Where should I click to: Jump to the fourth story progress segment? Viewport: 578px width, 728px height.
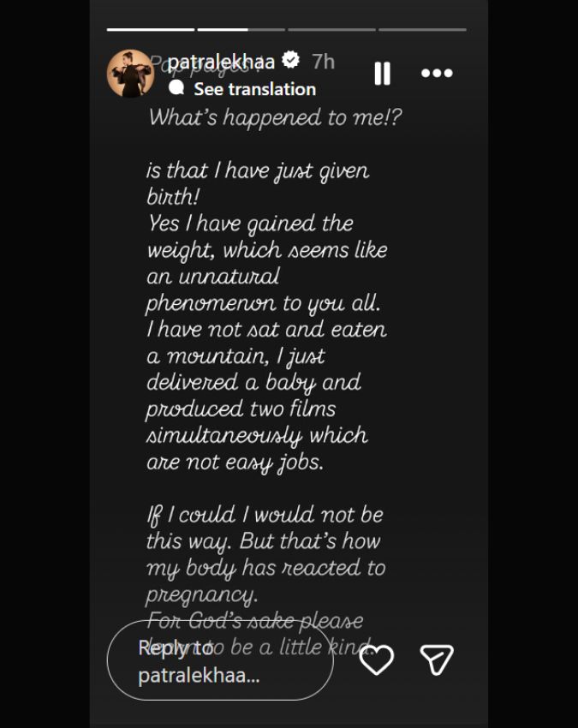pyautogui.click(x=422, y=30)
